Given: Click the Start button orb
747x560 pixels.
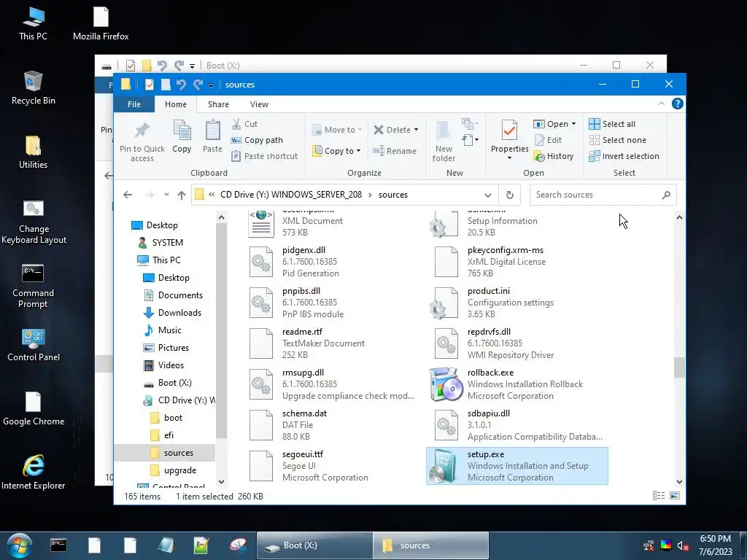Looking at the screenshot, I should click(20, 545).
